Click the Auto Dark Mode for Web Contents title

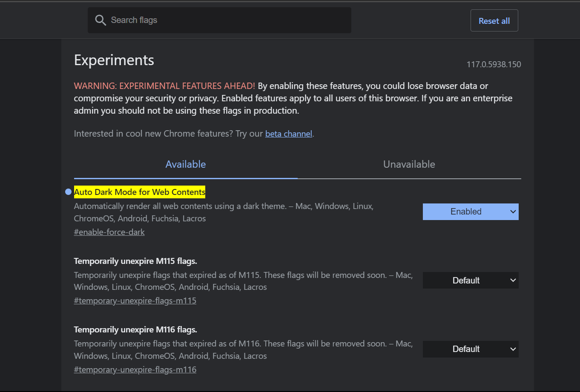140,192
